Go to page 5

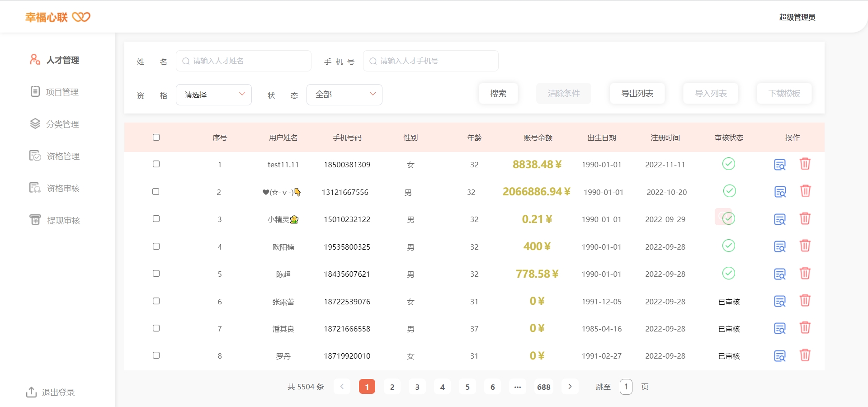pos(467,387)
